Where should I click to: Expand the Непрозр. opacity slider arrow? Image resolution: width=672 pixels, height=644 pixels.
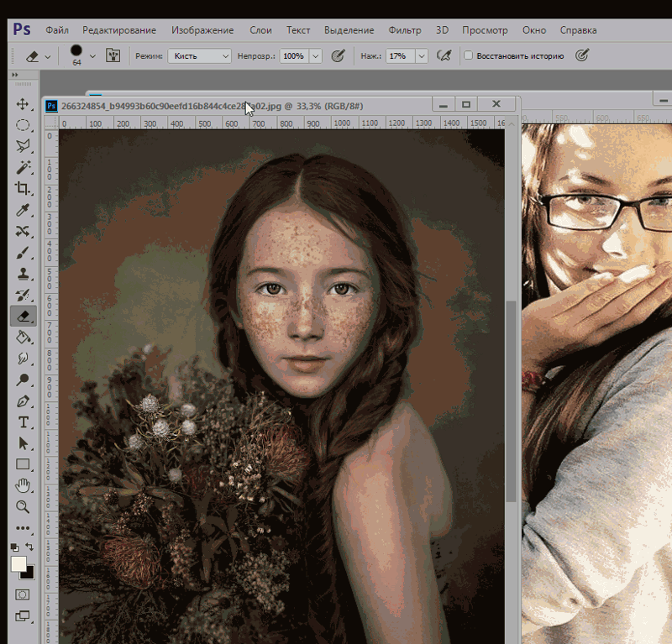point(316,56)
